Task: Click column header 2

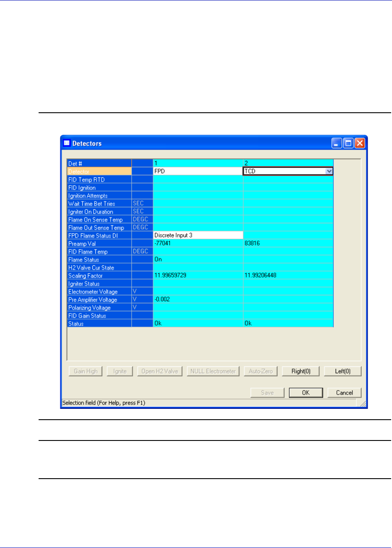Action: tap(288, 163)
